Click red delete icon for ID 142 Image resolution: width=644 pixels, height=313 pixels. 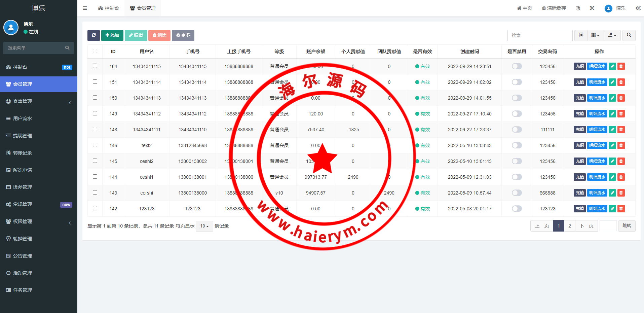[x=621, y=209]
